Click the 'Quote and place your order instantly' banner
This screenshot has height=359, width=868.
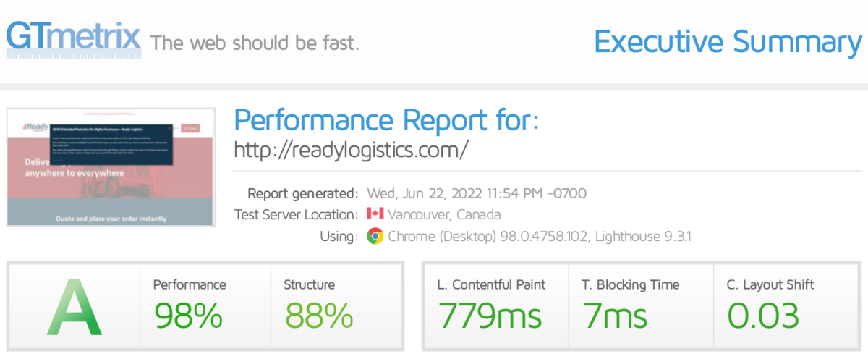click(x=111, y=218)
